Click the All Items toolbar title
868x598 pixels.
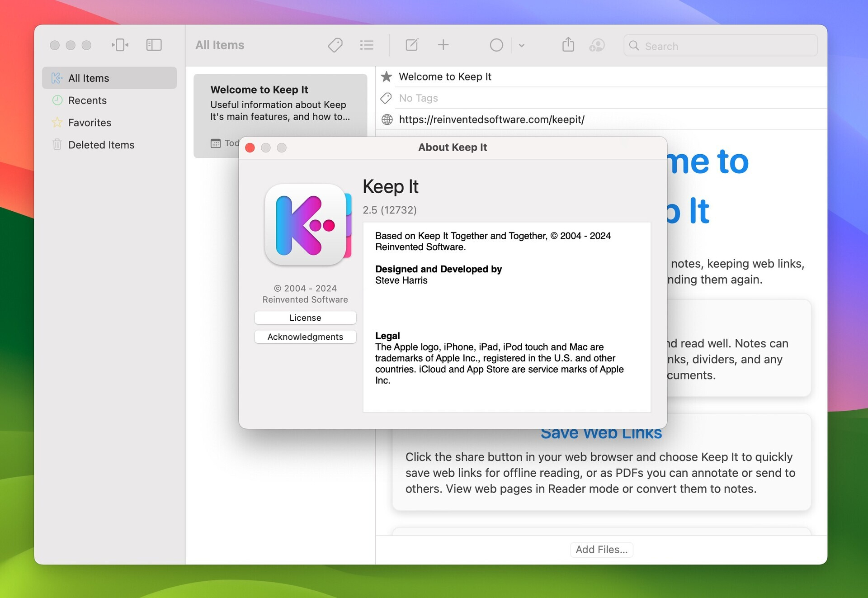pos(220,45)
